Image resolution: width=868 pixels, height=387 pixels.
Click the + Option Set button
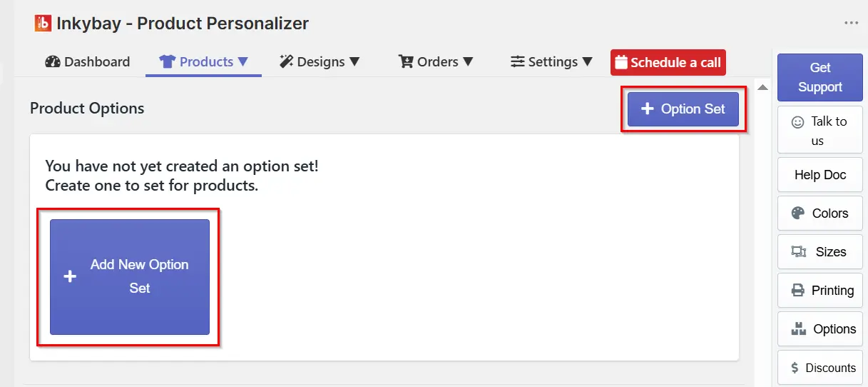pyautogui.click(x=683, y=109)
